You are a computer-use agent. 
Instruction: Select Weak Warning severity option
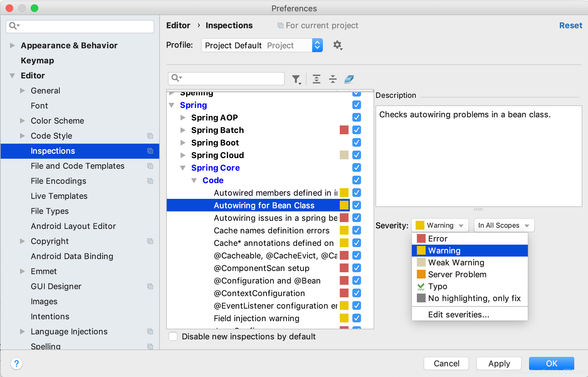coord(470,263)
